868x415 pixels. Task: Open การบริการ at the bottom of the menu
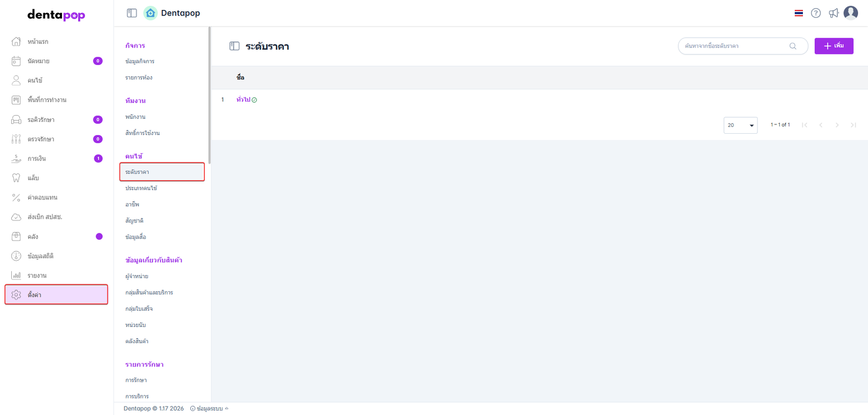pos(137,396)
